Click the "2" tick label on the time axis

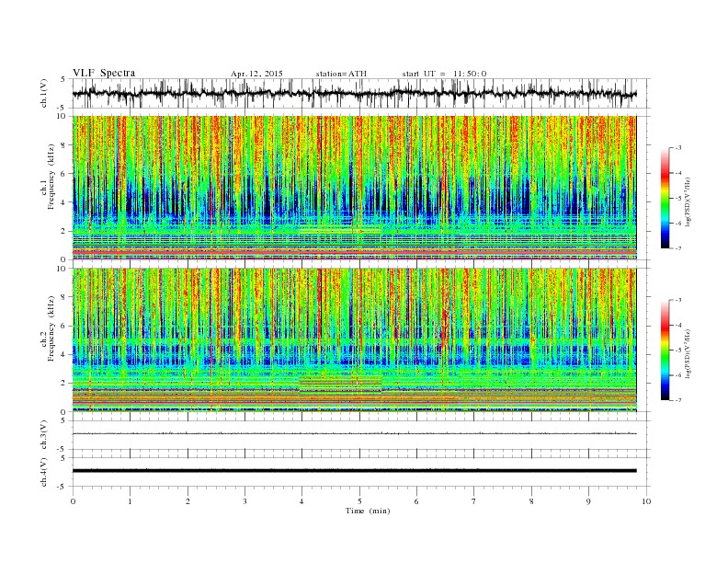[x=188, y=501]
